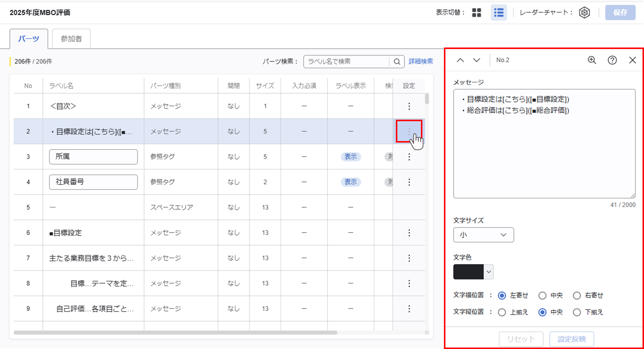Click the 詳細検索 link
This screenshot has height=349, width=644.
[421, 62]
